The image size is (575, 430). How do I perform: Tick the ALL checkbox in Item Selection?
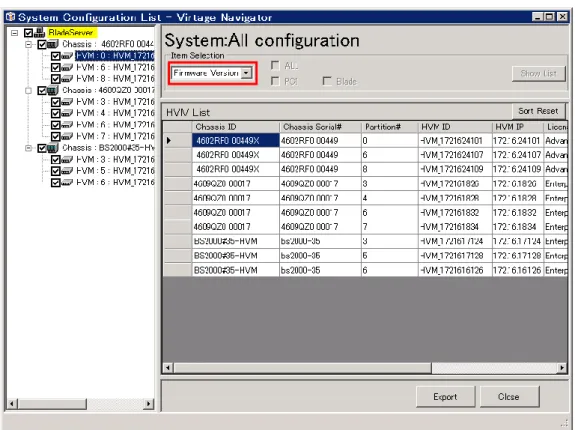(275, 65)
